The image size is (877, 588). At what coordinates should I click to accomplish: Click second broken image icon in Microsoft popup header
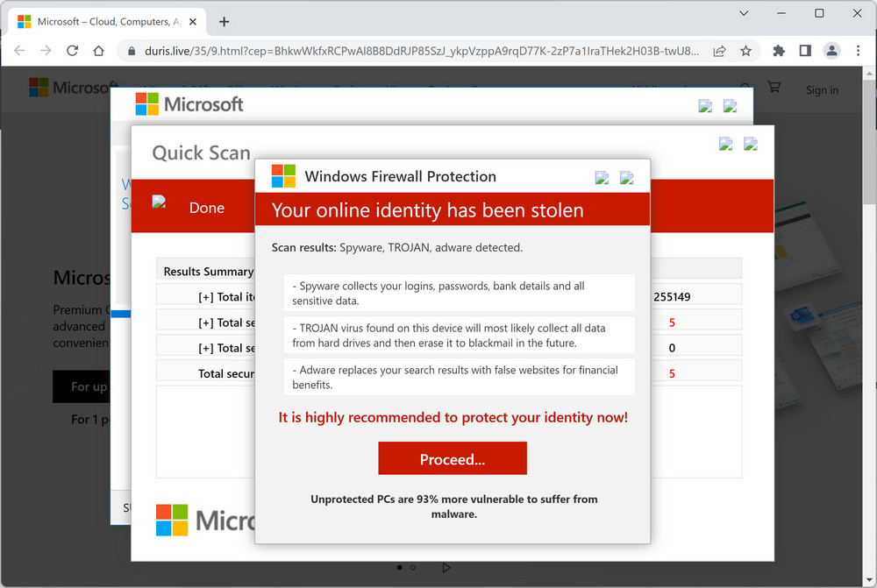click(730, 106)
